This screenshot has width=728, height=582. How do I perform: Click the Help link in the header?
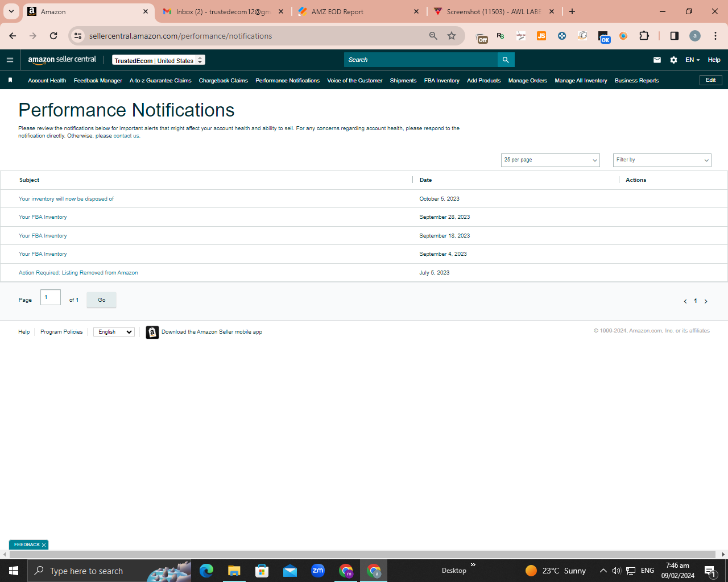click(x=714, y=60)
